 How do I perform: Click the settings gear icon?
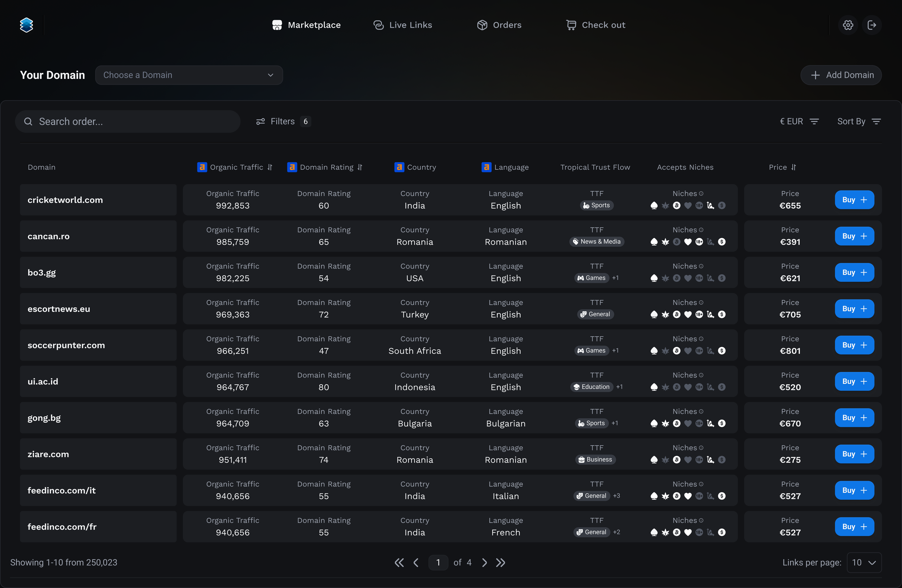click(x=848, y=25)
